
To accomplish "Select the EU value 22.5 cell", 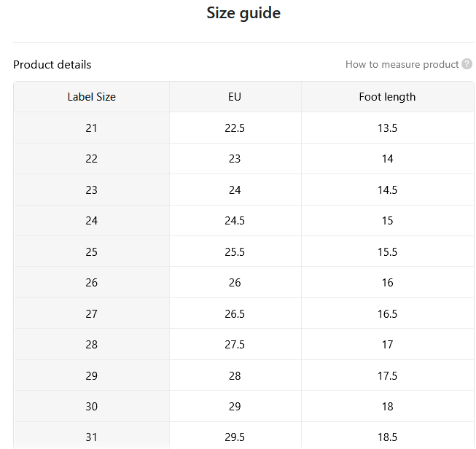I will (x=235, y=128).
